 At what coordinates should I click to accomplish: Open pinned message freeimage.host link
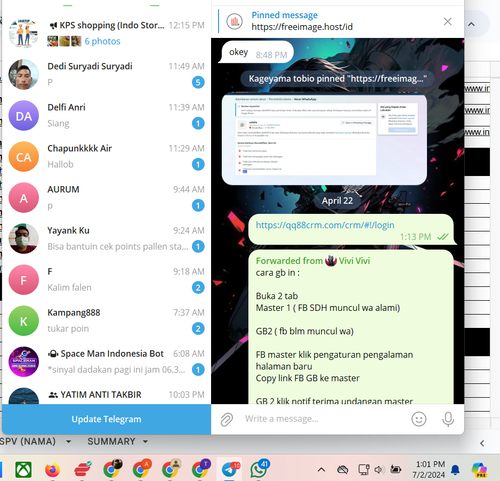tap(302, 27)
